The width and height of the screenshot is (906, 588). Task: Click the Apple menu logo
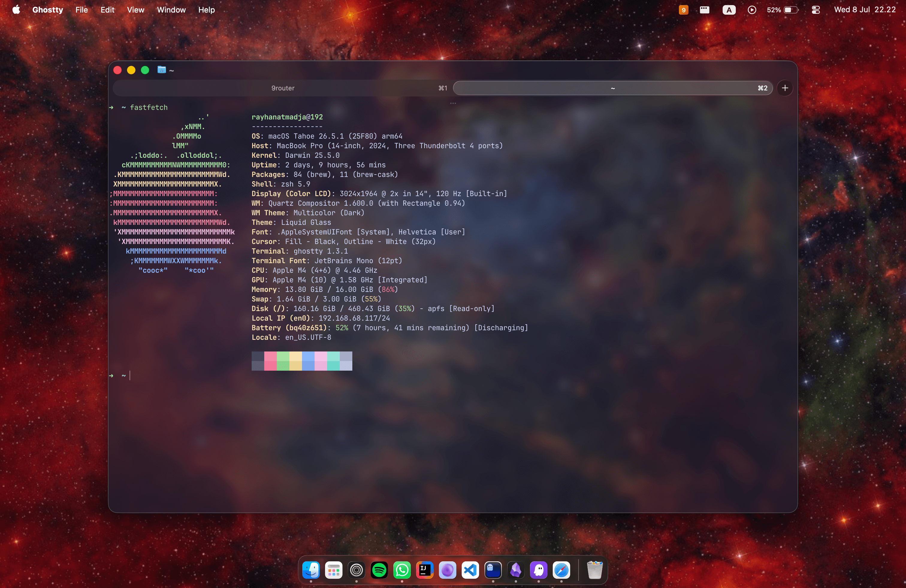(16, 10)
